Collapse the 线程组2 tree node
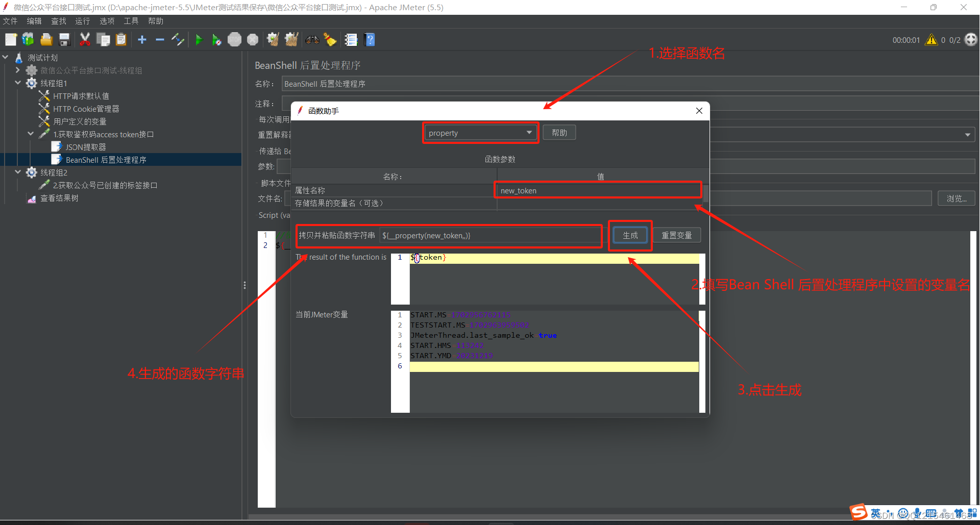The height and width of the screenshot is (525, 980). [18, 172]
